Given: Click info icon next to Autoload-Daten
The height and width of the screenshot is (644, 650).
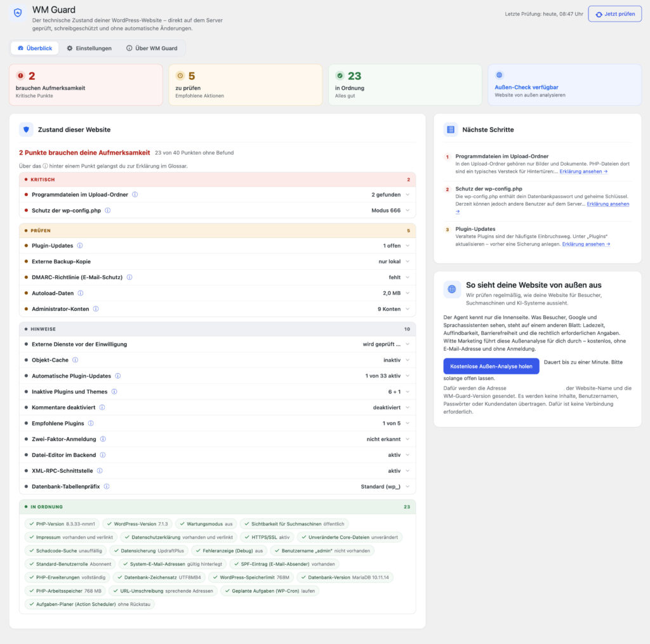Looking at the screenshot, I should click(81, 293).
